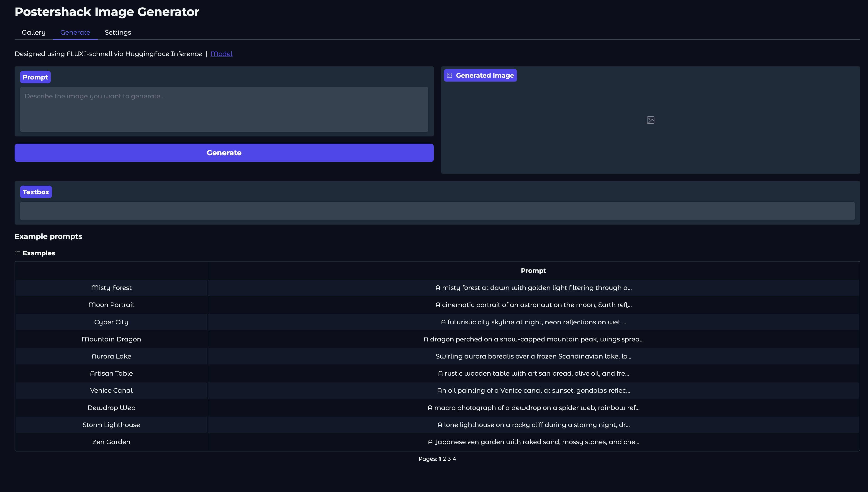Go to examples page 3
This screenshot has width=868, height=492.
449,459
